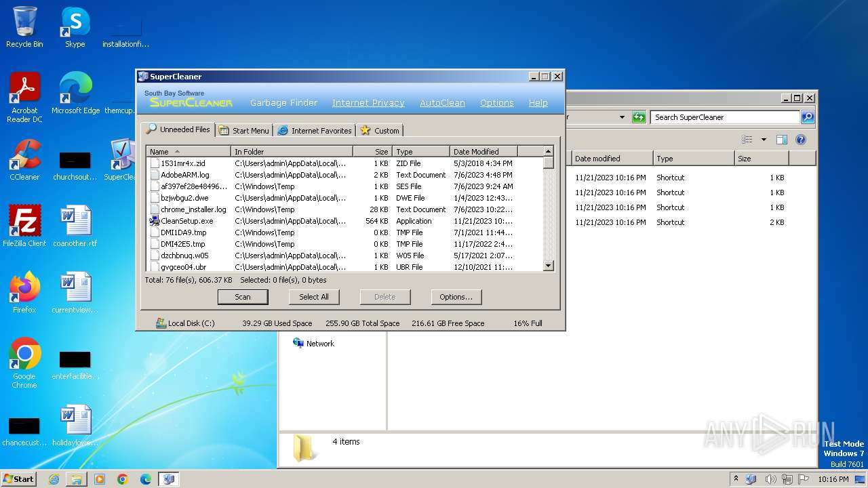Open the Garbage Finder section
868x488 pixels.
tap(283, 103)
